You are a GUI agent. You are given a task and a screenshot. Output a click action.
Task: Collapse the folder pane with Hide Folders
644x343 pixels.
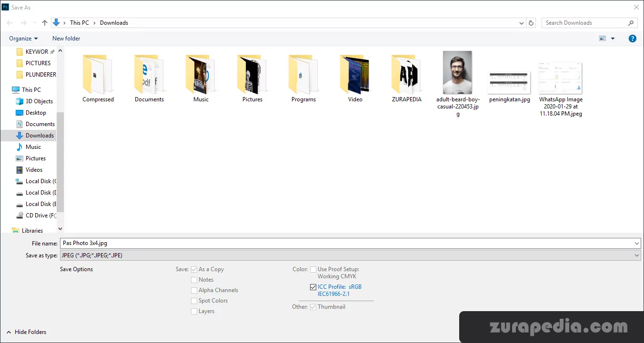pyautogui.click(x=26, y=332)
